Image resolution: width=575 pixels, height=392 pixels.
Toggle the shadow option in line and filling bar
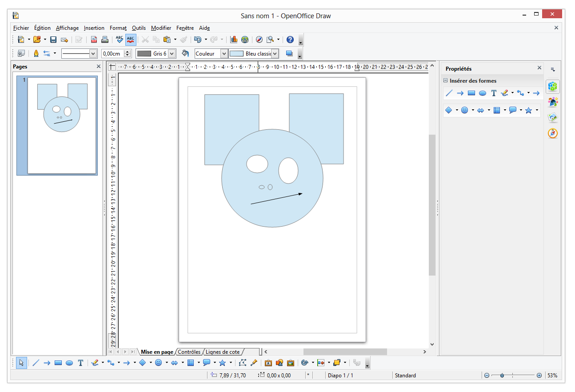pos(289,53)
